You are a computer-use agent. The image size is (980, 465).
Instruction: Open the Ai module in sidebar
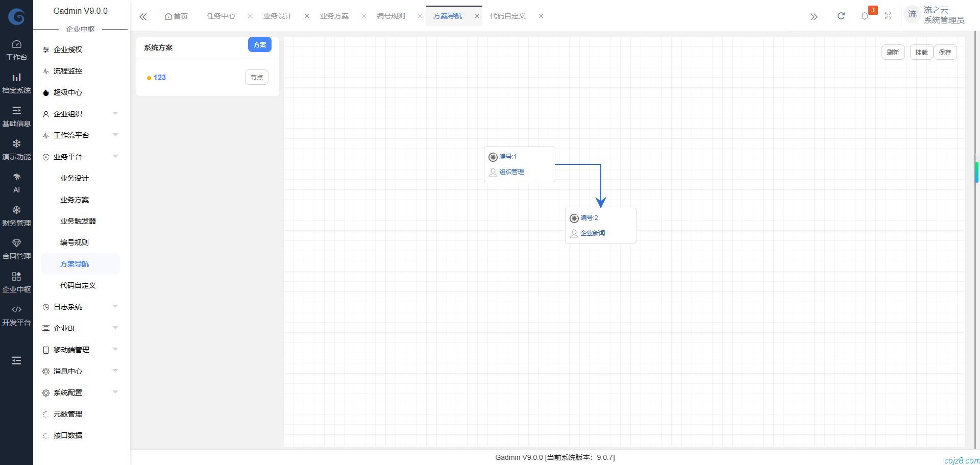coord(16,183)
